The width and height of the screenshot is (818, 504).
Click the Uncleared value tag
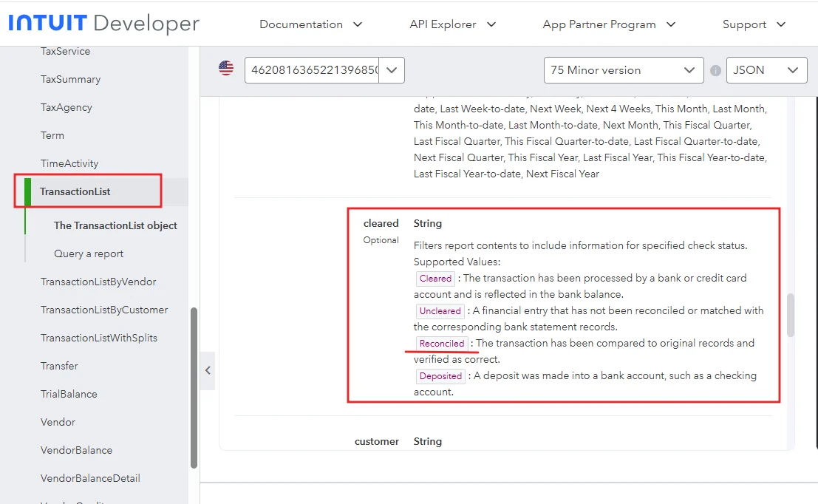click(x=440, y=311)
